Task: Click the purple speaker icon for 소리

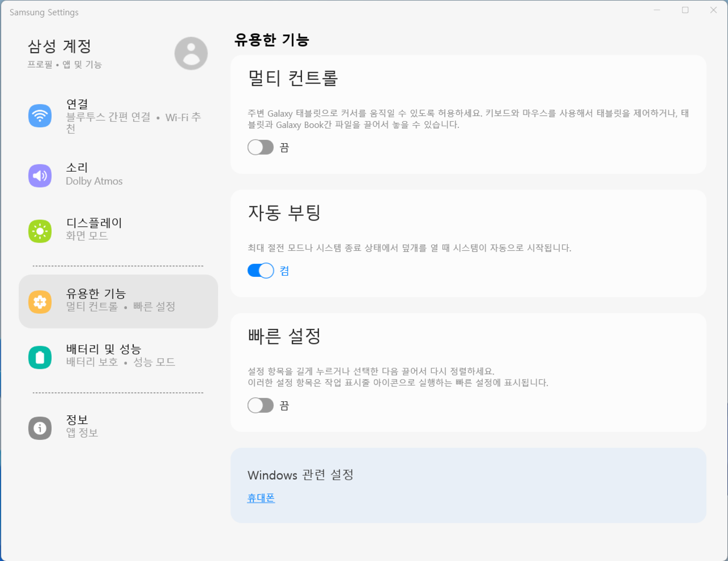Action: [40, 176]
